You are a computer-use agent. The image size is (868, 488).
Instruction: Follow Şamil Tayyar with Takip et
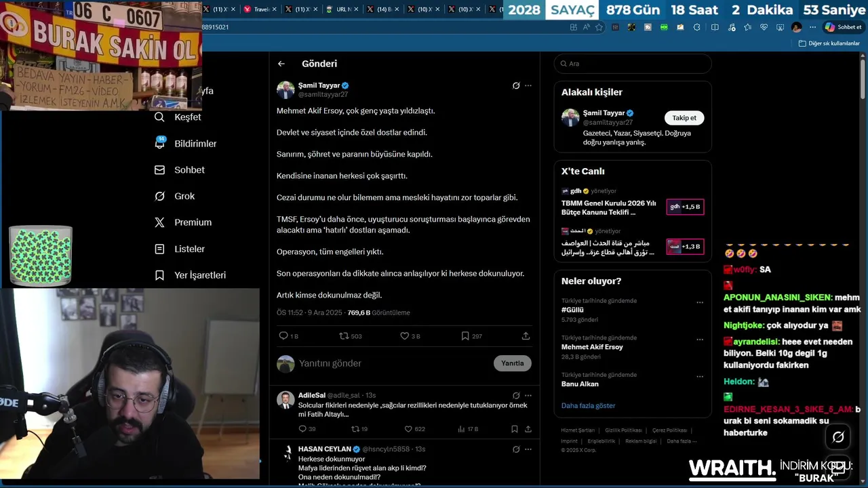(684, 118)
